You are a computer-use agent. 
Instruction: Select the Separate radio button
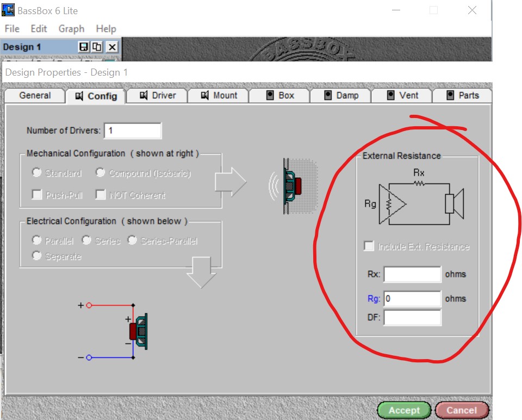coord(36,256)
